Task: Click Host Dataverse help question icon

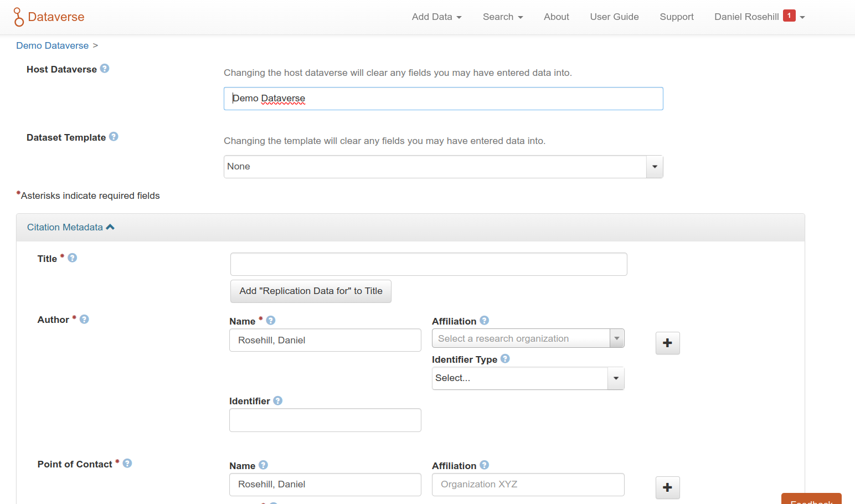Action: coord(105,69)
